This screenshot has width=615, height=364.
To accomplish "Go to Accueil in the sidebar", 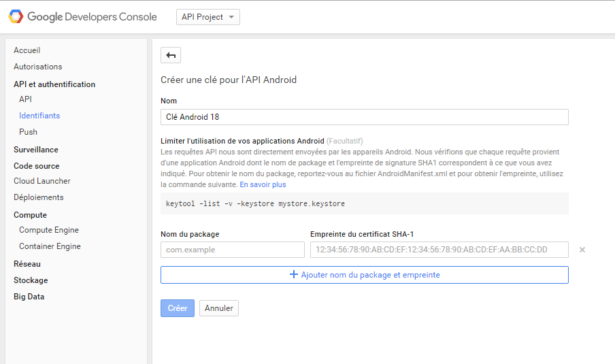I will click(x=27, y=50).
